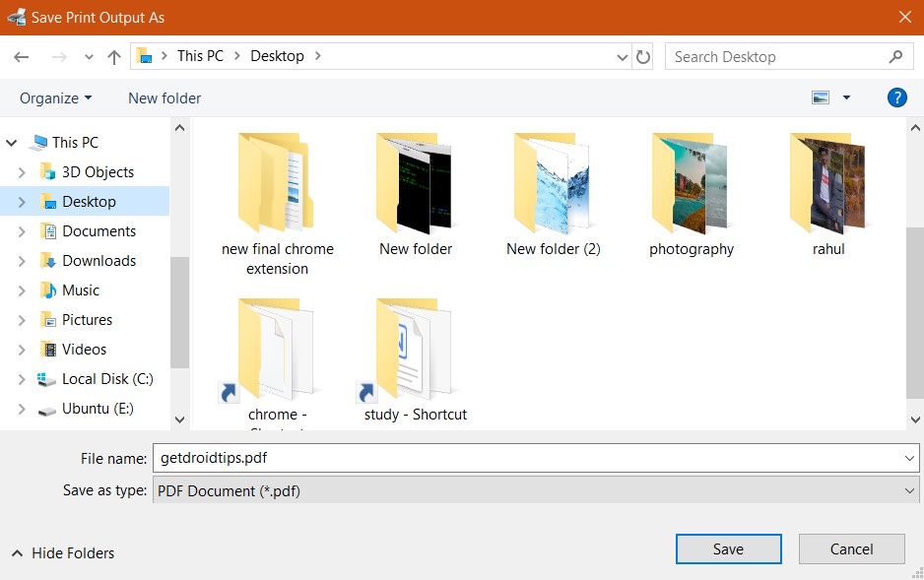Go up one folder level

tap(114, 56)
